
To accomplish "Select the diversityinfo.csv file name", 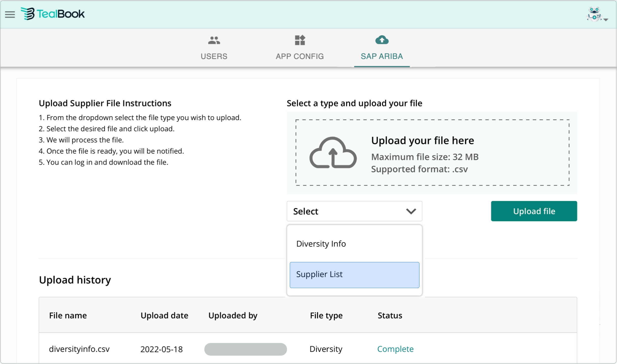I will click(79, 349).
